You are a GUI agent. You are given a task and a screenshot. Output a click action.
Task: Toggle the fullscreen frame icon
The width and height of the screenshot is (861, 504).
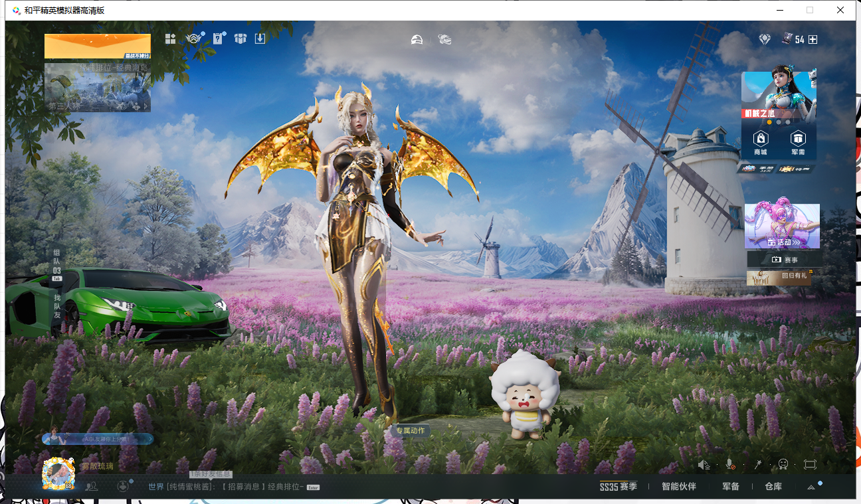tap(809, 465)
